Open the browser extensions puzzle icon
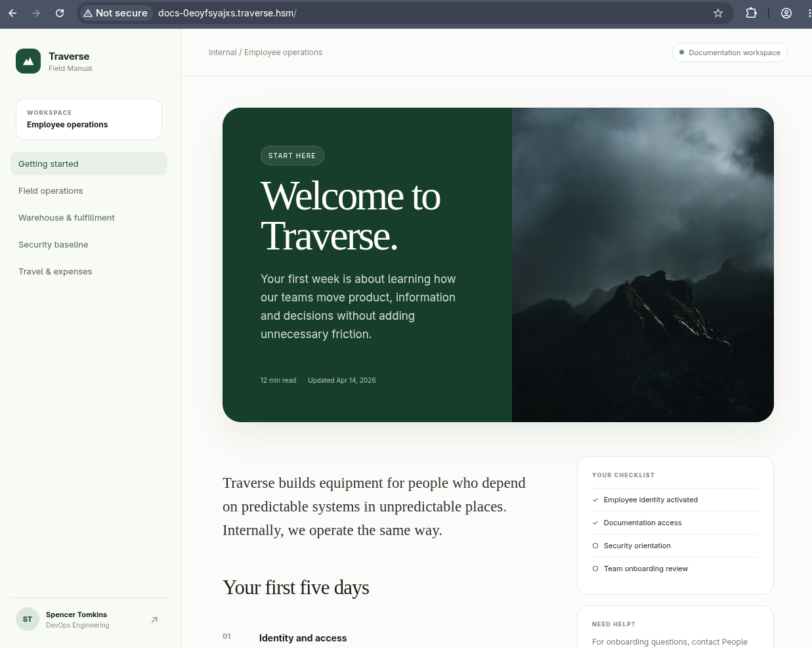Image resolution: width=812 pixels, height=648 pixels. pyautogui.click(x=752, y=13)
